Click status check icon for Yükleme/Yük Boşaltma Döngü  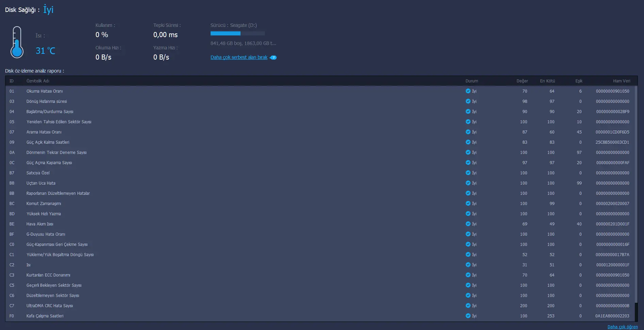(x=468, y=254)
